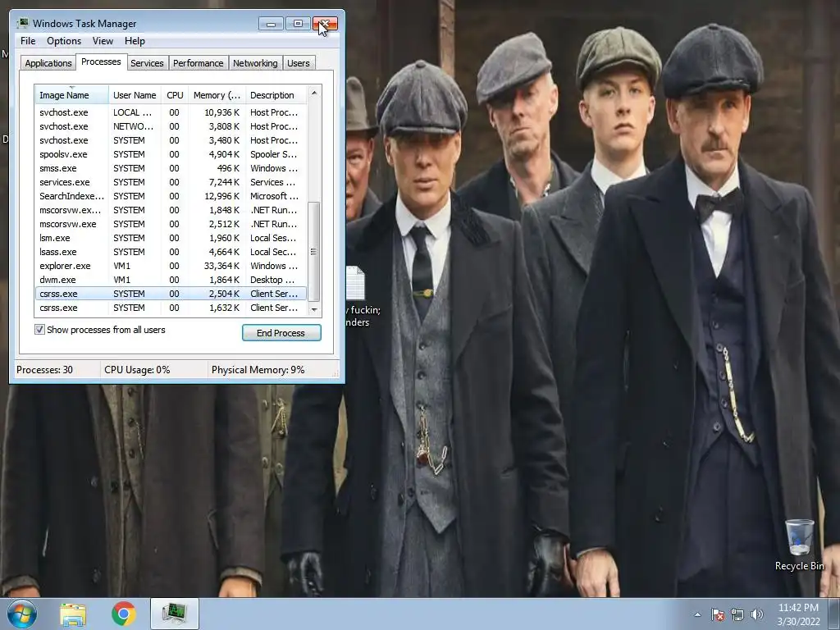Open the Options menu
The width and height of the screenshot is (840, 630).
pos(64,41)
